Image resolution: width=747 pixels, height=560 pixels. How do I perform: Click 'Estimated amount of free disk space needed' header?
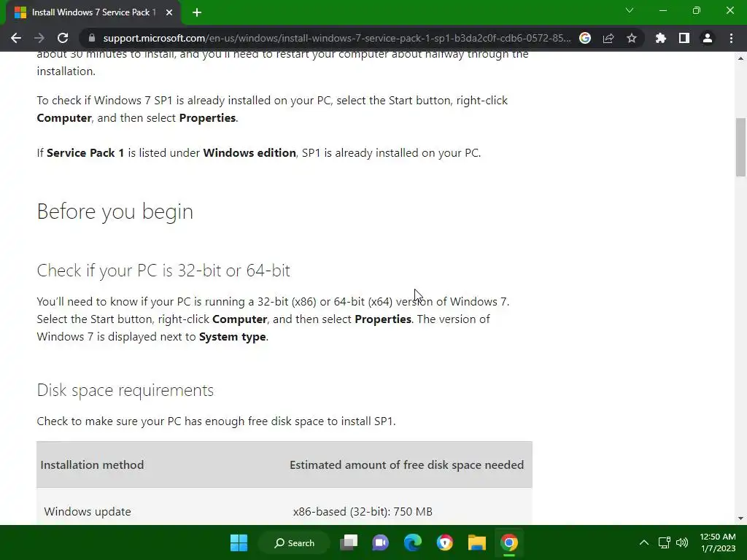pos(407,464)
